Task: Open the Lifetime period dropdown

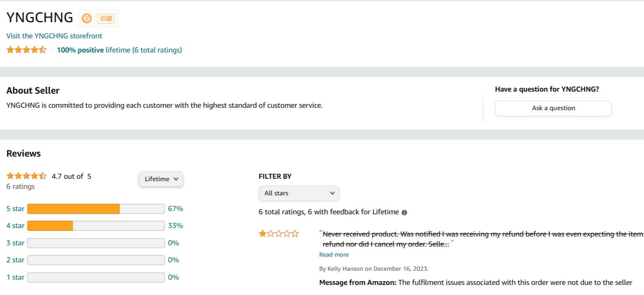Action: tap(161, 179)
